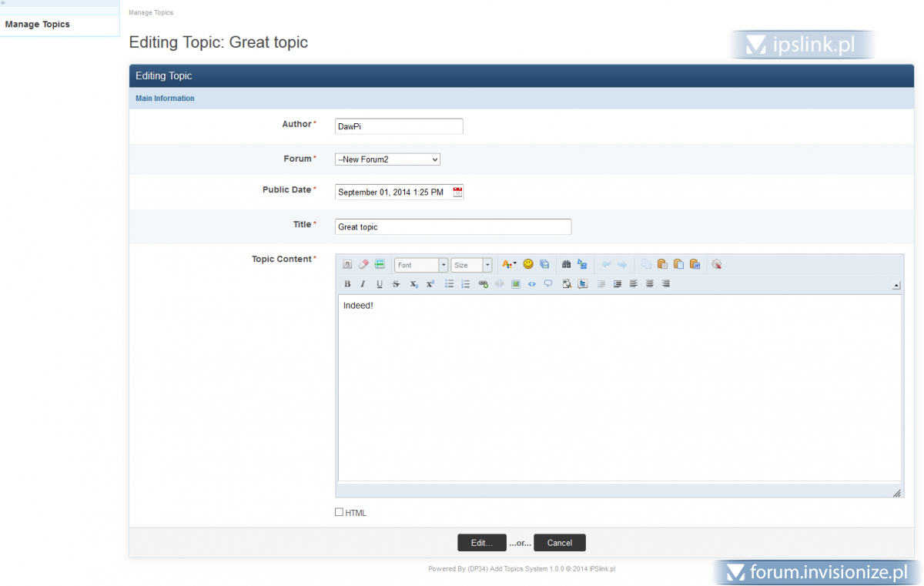This screenshot has width=924, height=586.
Task: Insert a quote speech bubble
Action: (x=548, y=284)
